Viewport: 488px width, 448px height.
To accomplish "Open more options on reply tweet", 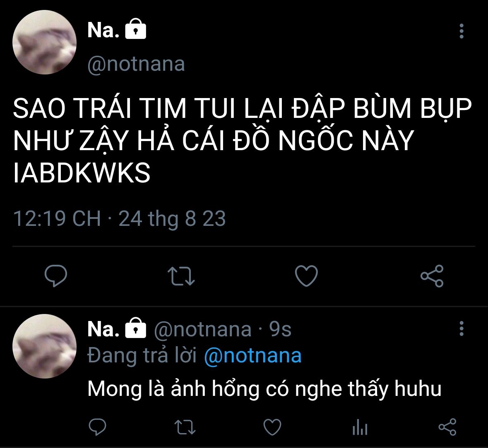I will 462,329.
